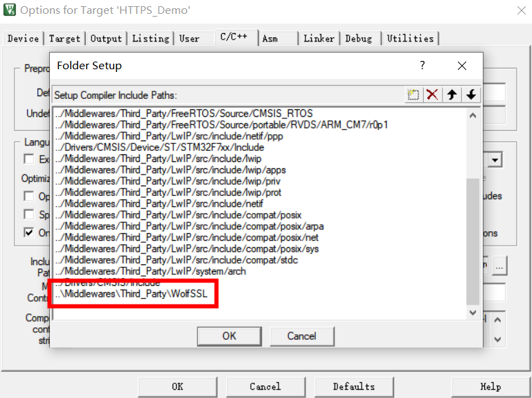This screenshot has height=398, width=532.
Task: Select the LwIP include/lwip/prot path
Action: coord(168,192)
